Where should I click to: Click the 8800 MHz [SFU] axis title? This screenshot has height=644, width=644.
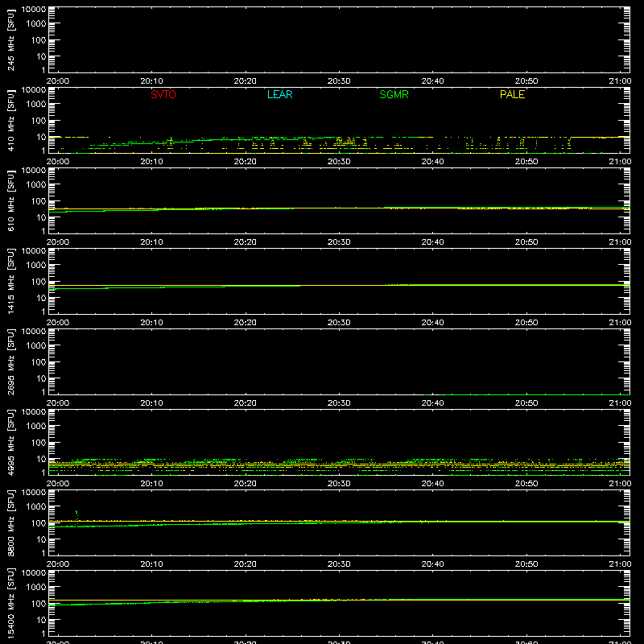tap(10, 522)
